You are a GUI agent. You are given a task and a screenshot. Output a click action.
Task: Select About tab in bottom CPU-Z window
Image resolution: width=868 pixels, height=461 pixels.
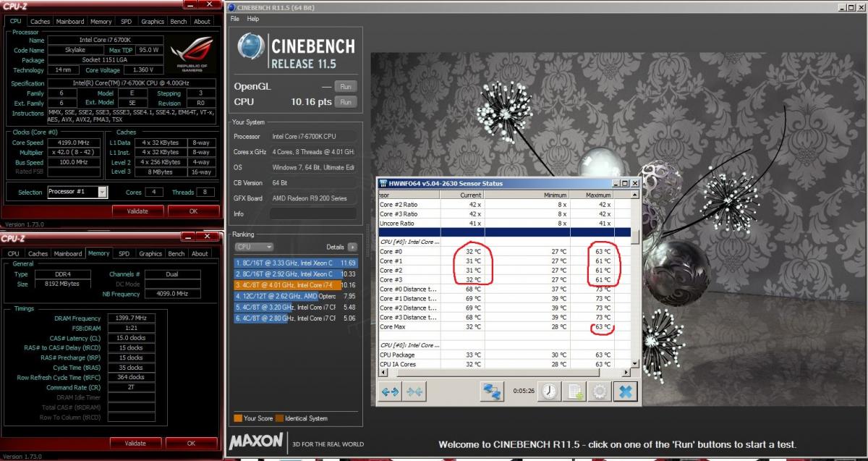click(200, 253)
